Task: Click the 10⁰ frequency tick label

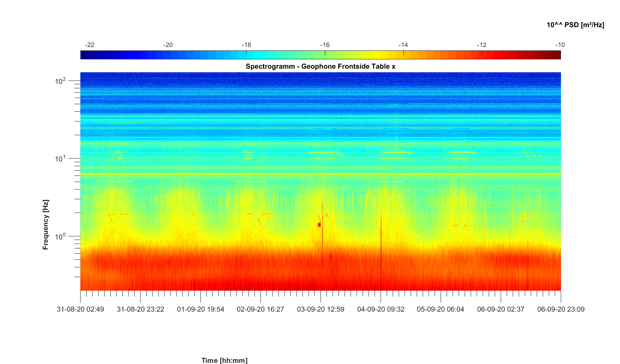Action: (61, 236)
